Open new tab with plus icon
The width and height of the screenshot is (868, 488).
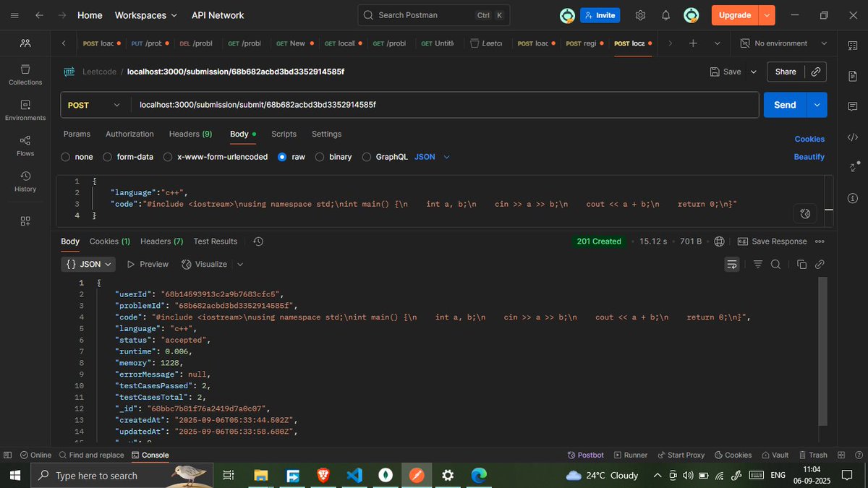(693, 43)
